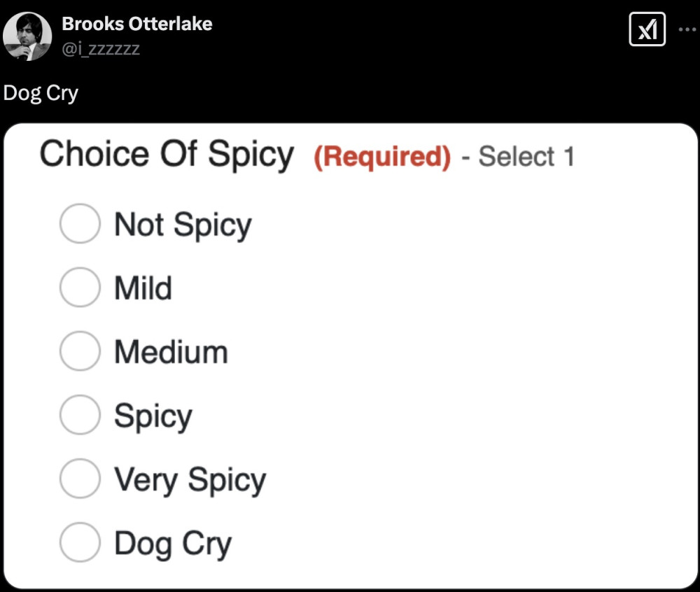Click the 'Choice Of Spicy' heading
The image size is (700, 592).
(x=167, y=155)
